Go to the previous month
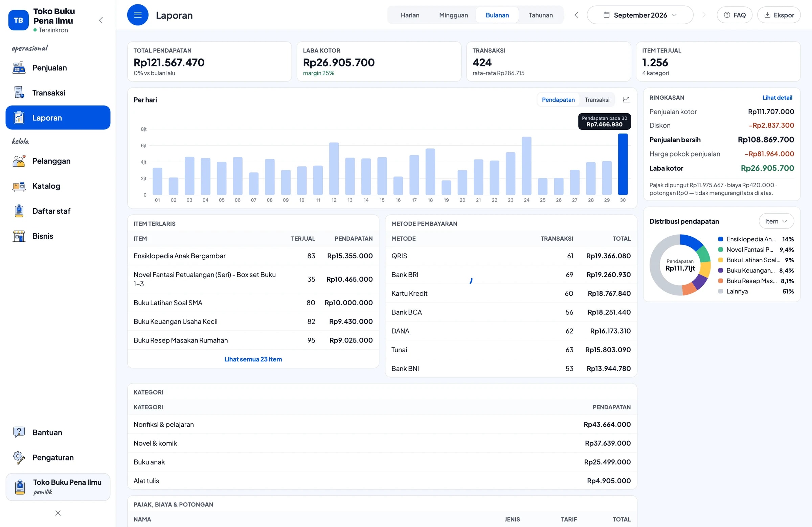 [x=576, y=15]
